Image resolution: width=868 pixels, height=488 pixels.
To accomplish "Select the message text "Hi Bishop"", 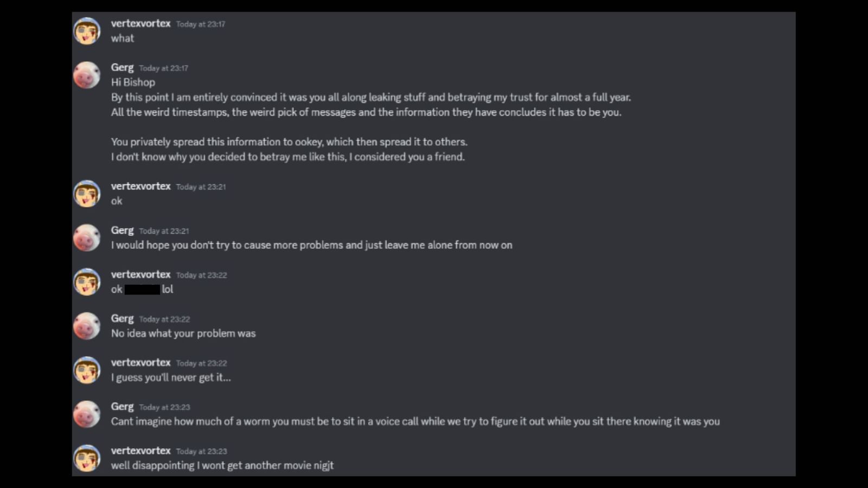I will (132, 82).
